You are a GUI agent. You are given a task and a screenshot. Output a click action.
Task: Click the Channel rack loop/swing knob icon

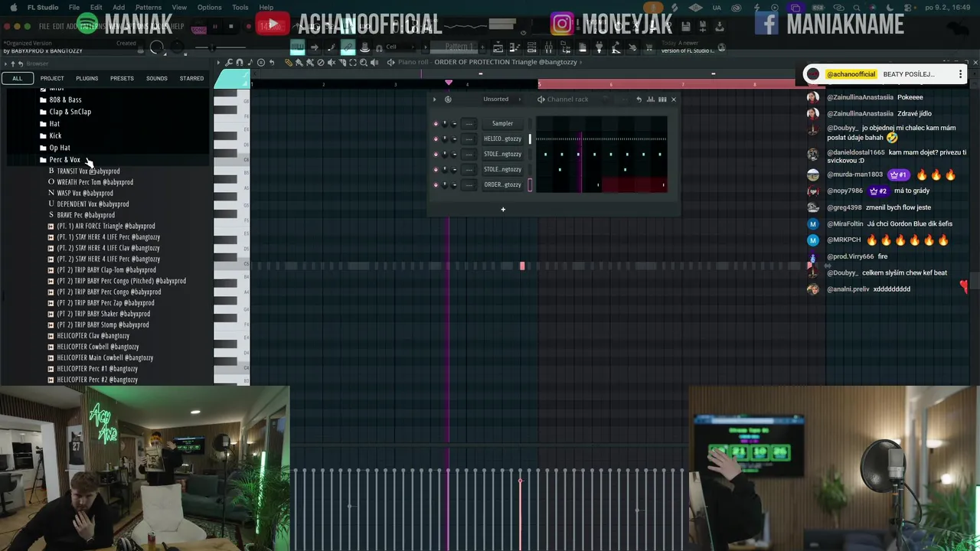(448, 99)
